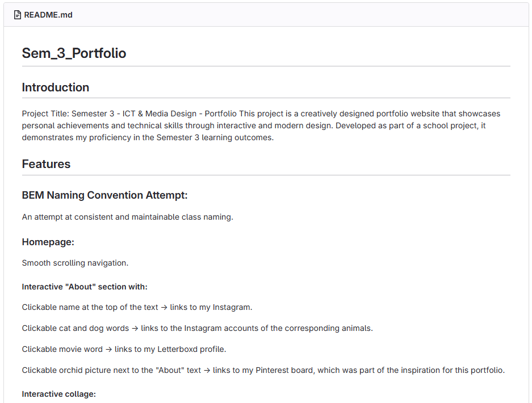Click the Features section heading
Viewport: 532px width, 403px height.
[46, 164]
